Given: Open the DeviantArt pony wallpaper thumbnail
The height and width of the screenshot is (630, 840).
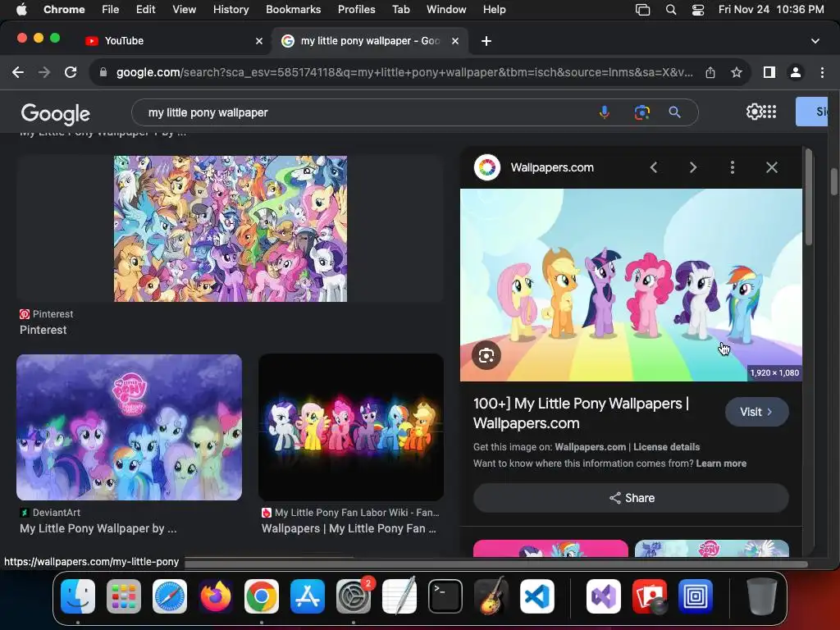Looking at the screenshot, I should [x=129, y=427].
